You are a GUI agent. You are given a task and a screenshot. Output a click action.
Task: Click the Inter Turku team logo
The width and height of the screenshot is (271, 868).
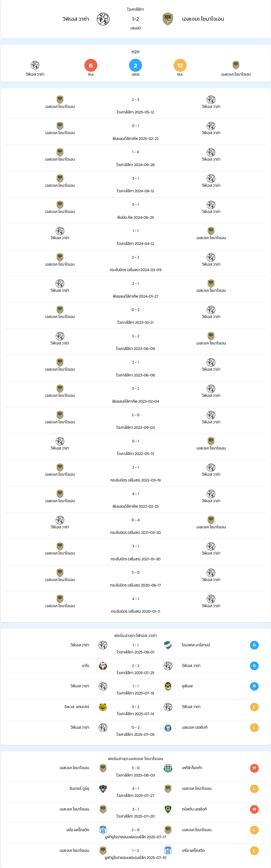coord(103,789)
